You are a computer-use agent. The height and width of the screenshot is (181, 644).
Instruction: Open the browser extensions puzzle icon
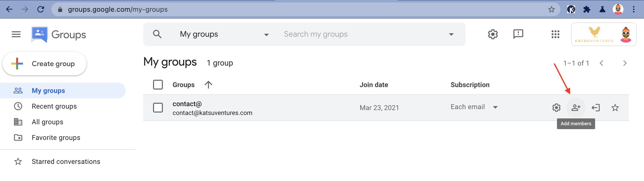(x=587, y=10)
